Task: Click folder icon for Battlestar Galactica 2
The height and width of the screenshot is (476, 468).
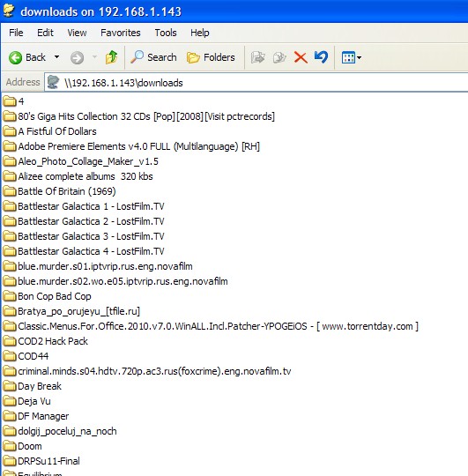Action: [10, 221]
